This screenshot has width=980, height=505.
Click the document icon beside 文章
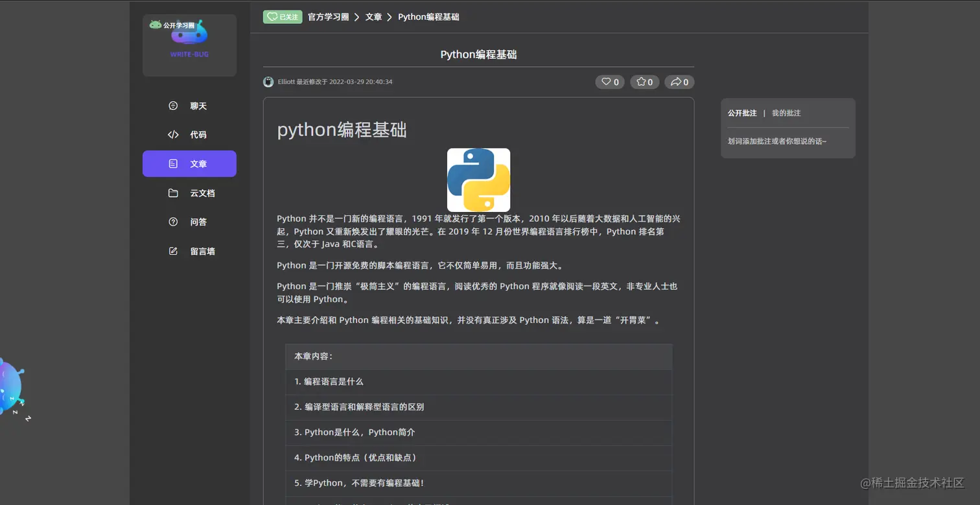(x=173, y=164)
